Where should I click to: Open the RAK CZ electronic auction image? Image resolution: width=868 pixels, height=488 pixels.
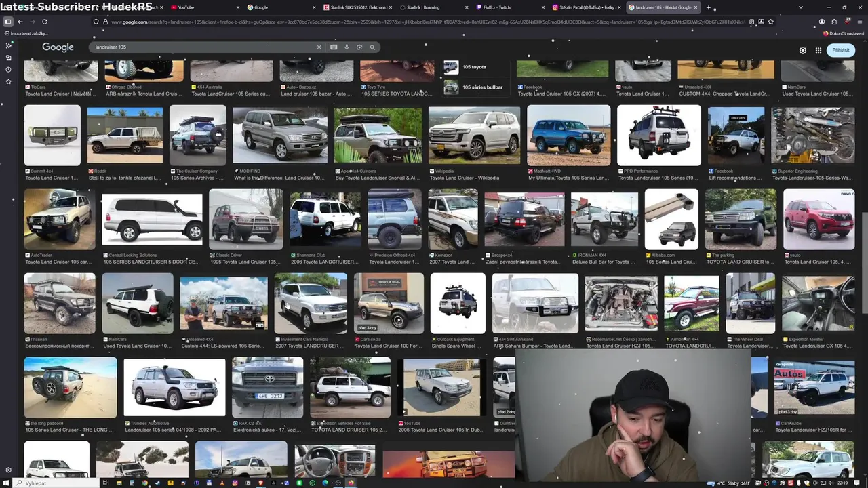click(x=267, y=388)
